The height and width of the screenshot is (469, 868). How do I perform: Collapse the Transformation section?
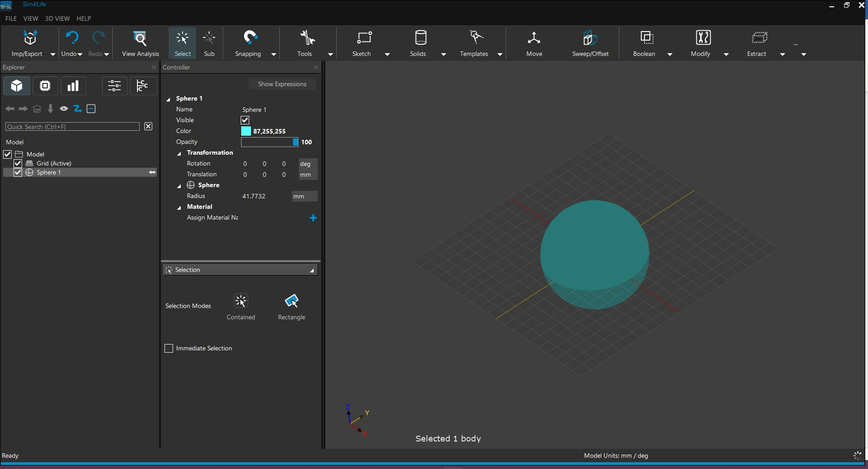(x=179, y=153)
